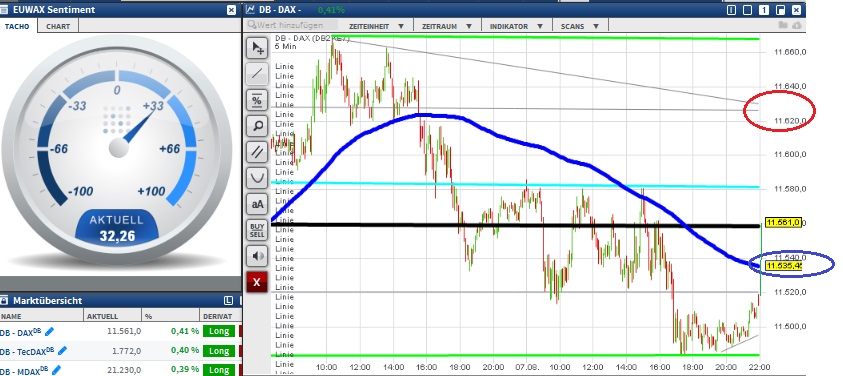Edit DB - TecDAX with pencil icon
843x376 pixels.
pyautogui.click(x=62, y=351)
